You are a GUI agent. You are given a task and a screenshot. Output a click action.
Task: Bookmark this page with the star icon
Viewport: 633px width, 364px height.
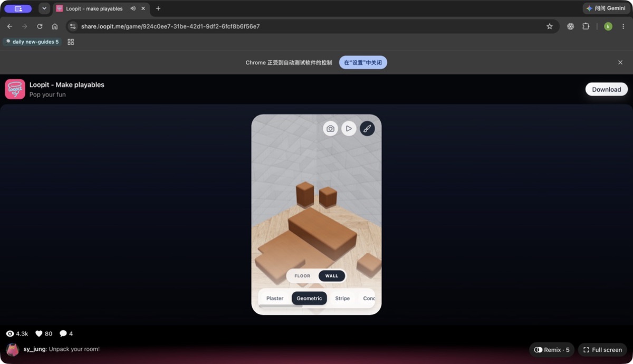click(550, 26)
